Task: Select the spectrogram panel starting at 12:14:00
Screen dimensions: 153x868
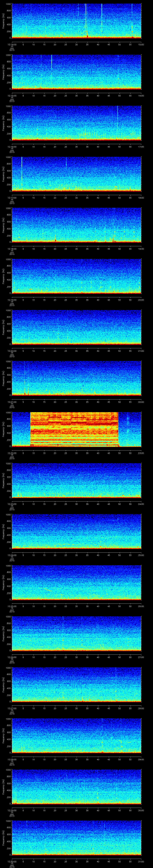Action: [x=76, y=21]
